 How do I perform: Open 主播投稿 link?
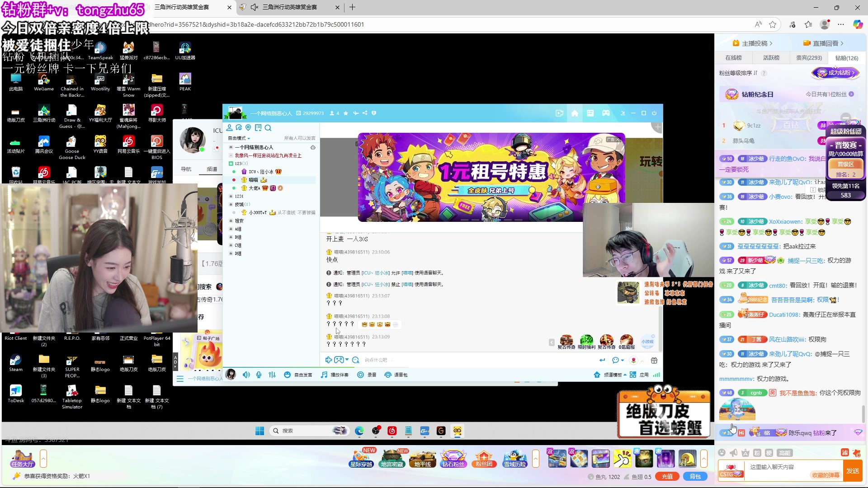tap(752, 43)
